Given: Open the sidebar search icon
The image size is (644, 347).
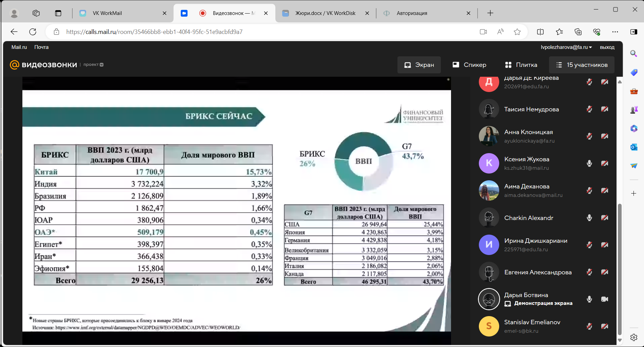Looking at the screenshot, I should tap(633, 54).
